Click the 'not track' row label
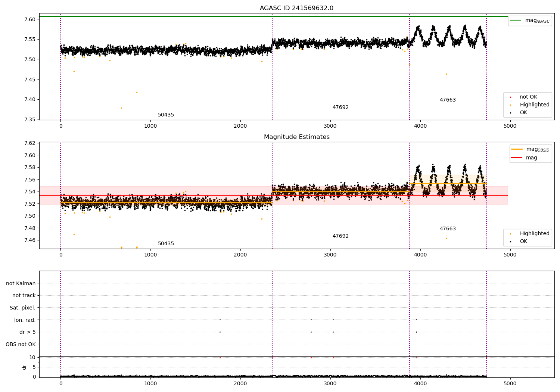560x392 pixels. coord(24,296)
